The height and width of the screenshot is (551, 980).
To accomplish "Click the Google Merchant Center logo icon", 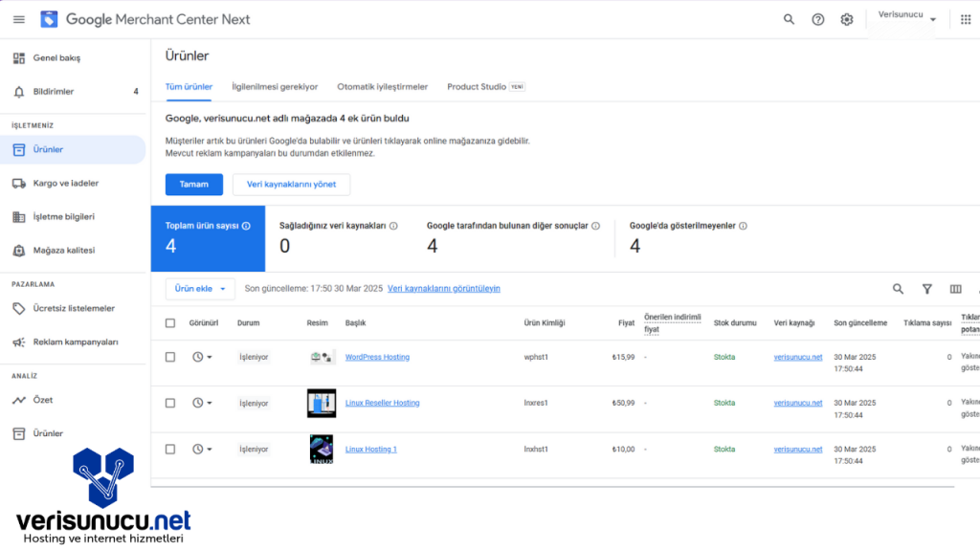I will click(49, 19).
